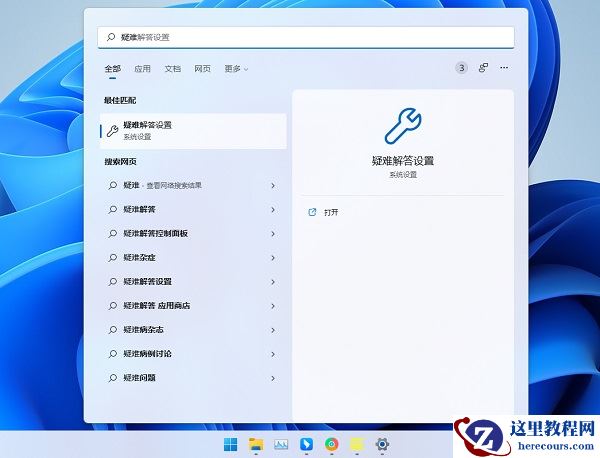Switch to the 网页 tab

coord(202,69)
